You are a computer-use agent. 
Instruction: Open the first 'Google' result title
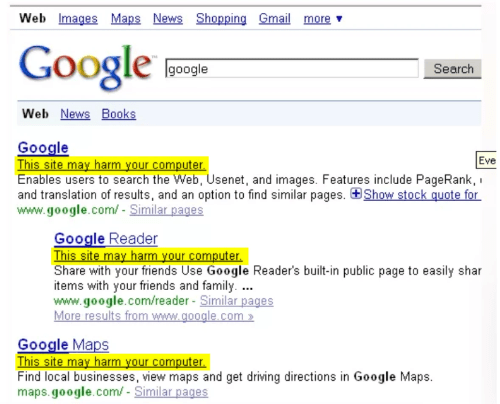point(43,148)
